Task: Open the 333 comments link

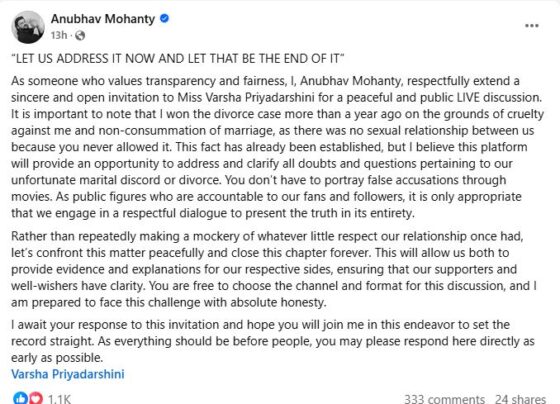Action: [x=444, y=399]
